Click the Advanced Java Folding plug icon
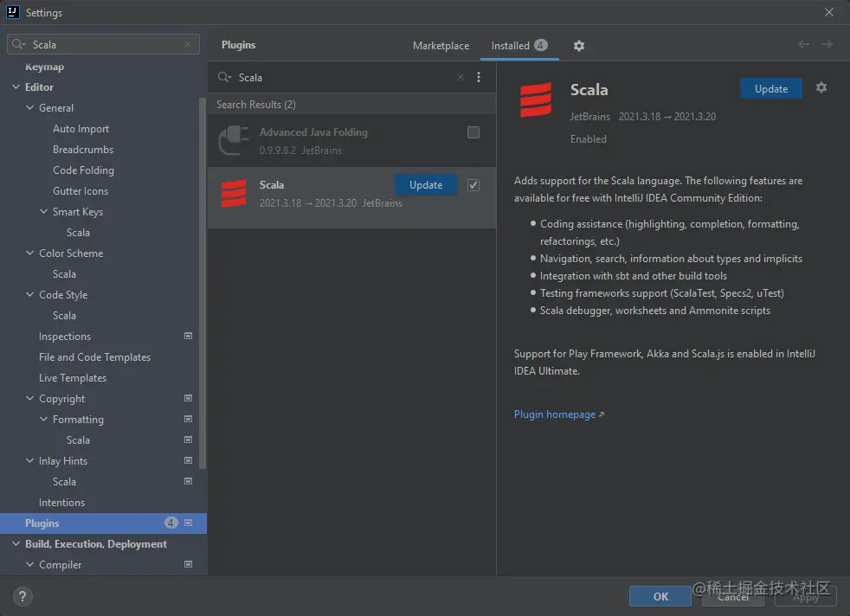 [234, 140]
